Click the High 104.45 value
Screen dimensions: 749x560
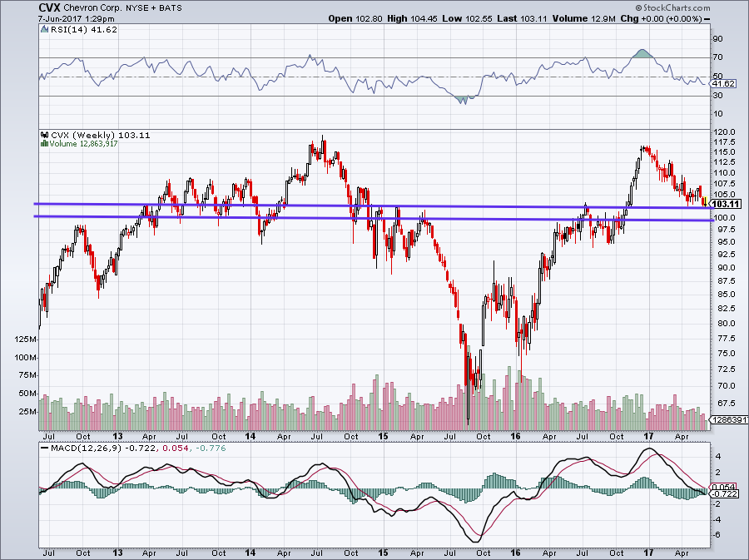412,18
